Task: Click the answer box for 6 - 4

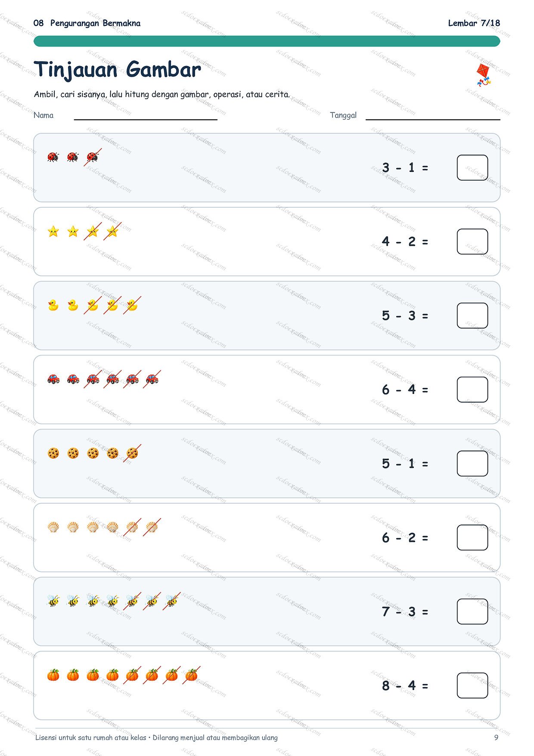Action: click(x=472, y=390)
